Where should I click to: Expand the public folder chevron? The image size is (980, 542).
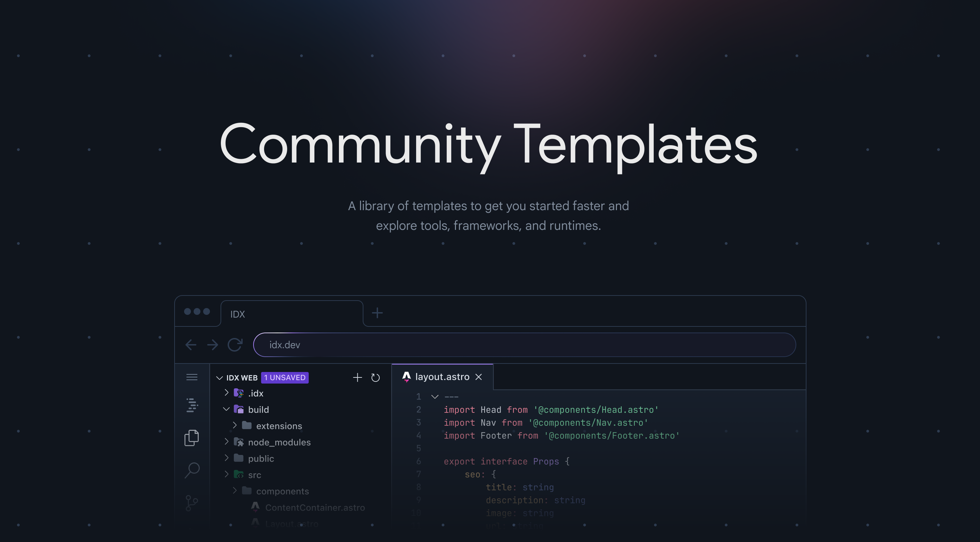[x=227, y=458]
